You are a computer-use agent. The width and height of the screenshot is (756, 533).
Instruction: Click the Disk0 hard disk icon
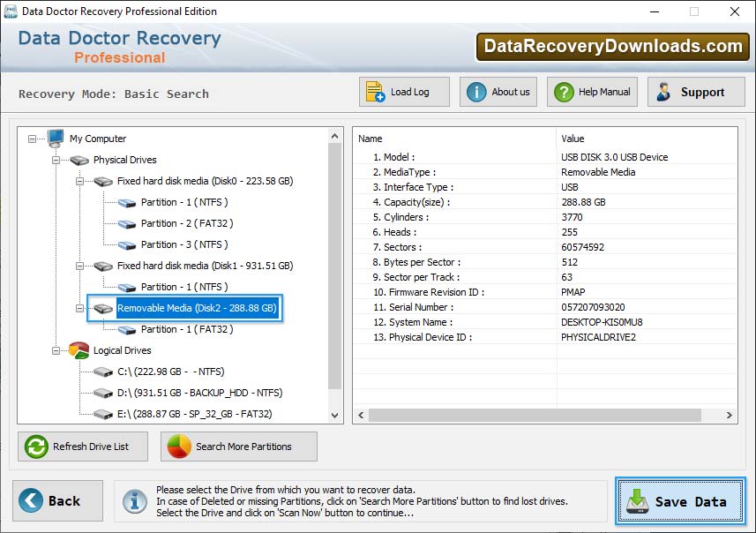click(x=103, y=182)
